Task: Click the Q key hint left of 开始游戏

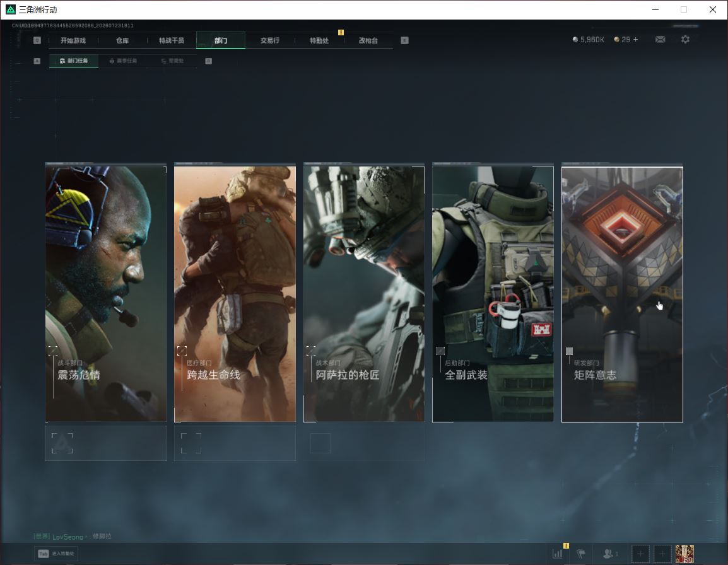Action: [x=37, y=40]
